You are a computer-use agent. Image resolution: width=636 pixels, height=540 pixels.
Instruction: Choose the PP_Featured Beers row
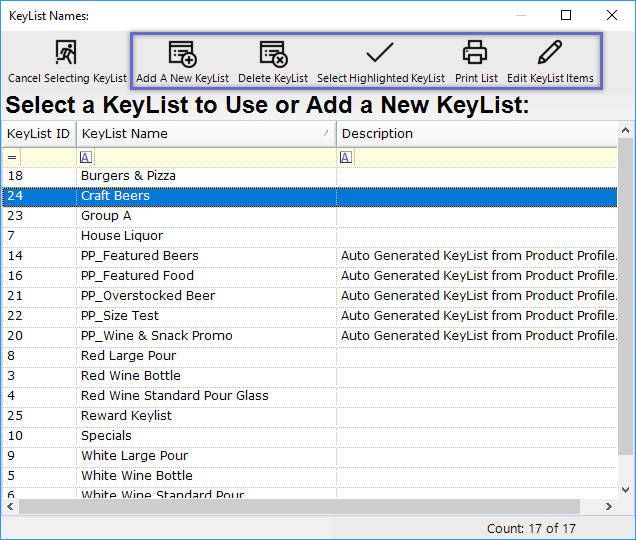[140, 256]
